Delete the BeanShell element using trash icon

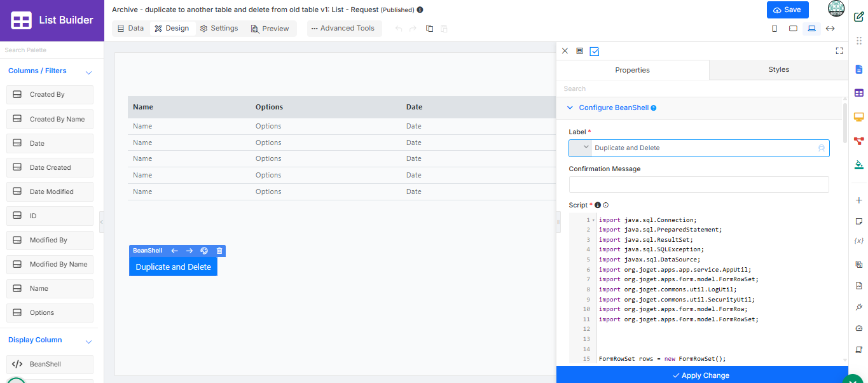click(219, 251)
